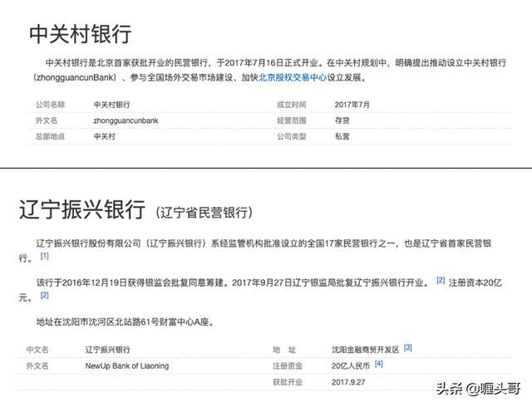This screenshot has height=407, width=532.
Task: Open the 北京股权交易中心 hyperlink
Action: coord(293,78)
